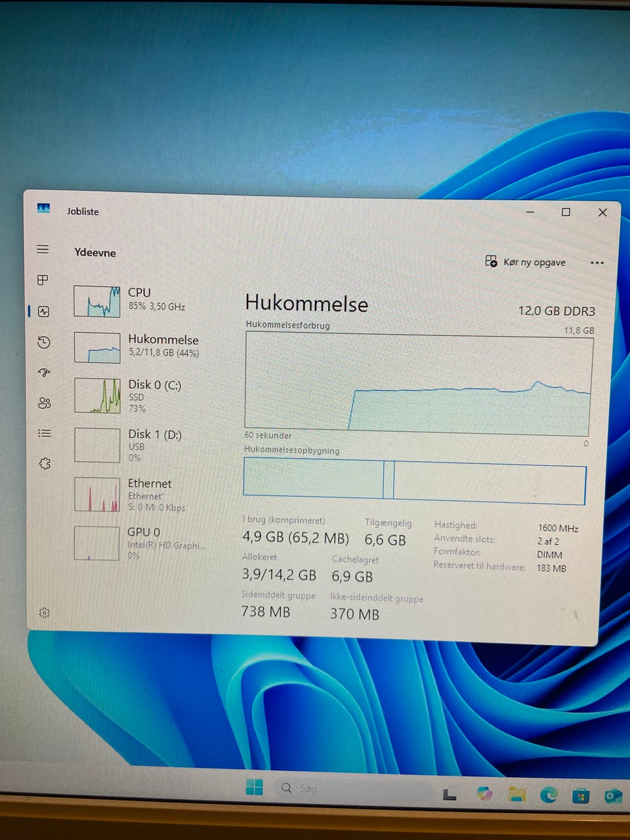
Task: Click the 'Anvendte slots' 2 af 2 value
Action: point(548,541)
